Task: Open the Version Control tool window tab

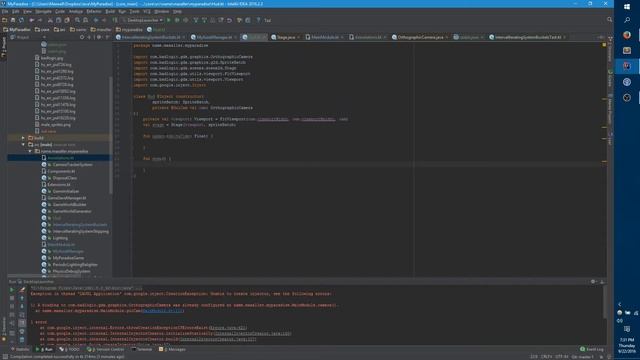Action: (106, 349)
